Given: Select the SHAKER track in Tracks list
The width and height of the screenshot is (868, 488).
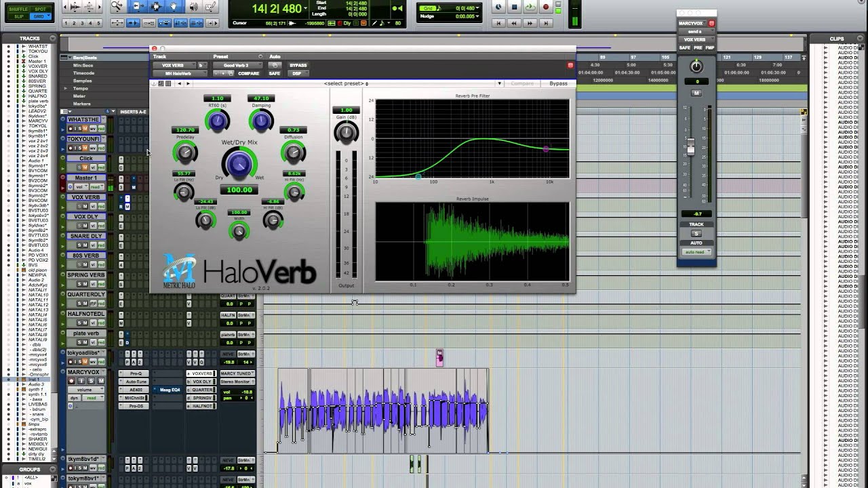Looking at the screenshot, I should pyautogui.click(x=37, y=439).
